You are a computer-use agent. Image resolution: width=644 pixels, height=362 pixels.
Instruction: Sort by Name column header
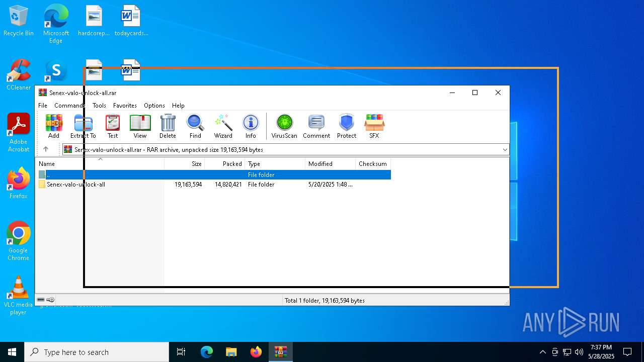click(100, 164)
